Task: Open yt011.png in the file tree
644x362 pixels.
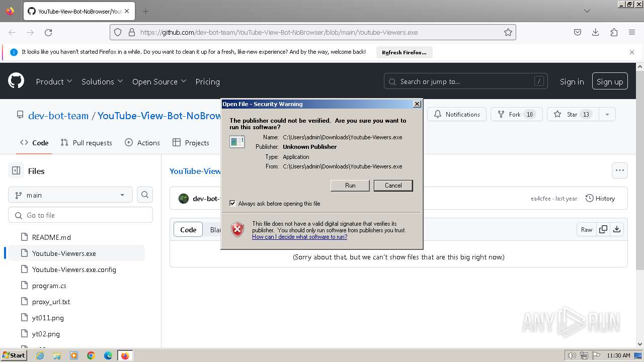Action: point(48,318)
